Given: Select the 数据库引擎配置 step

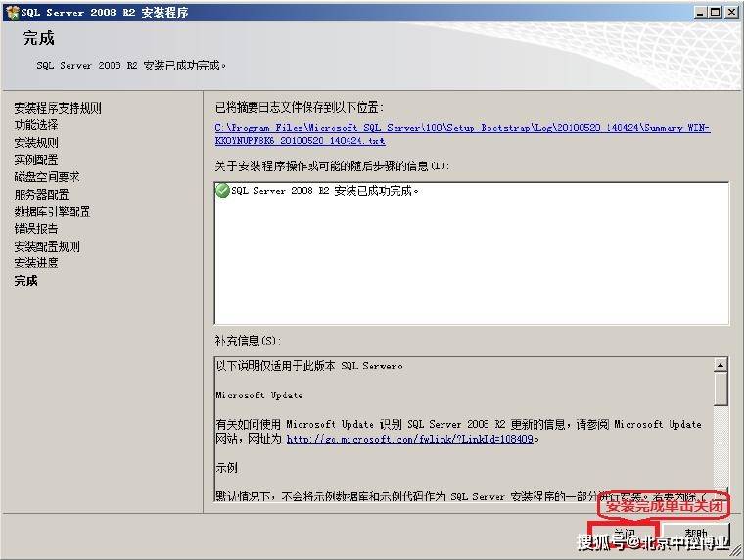Looking at the screenshot, I should [52, 211].
